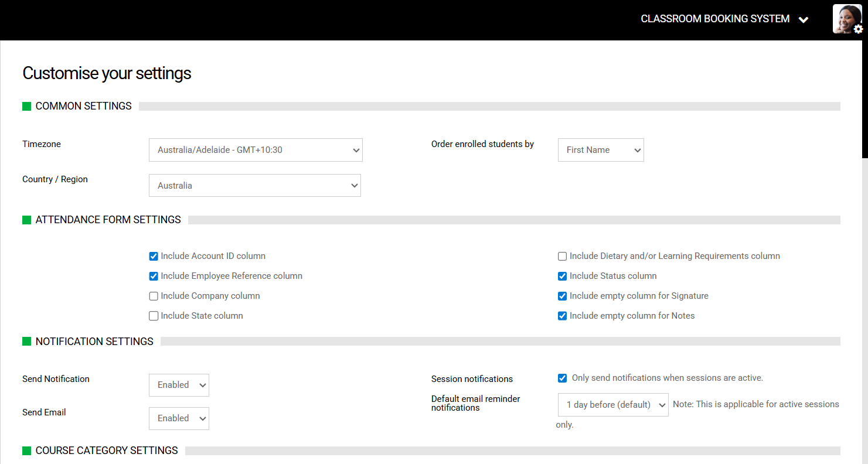This screenshot has width=868, height=464.
Task: Open Order enrolled students by dropdown
Action: click(600, 150)
